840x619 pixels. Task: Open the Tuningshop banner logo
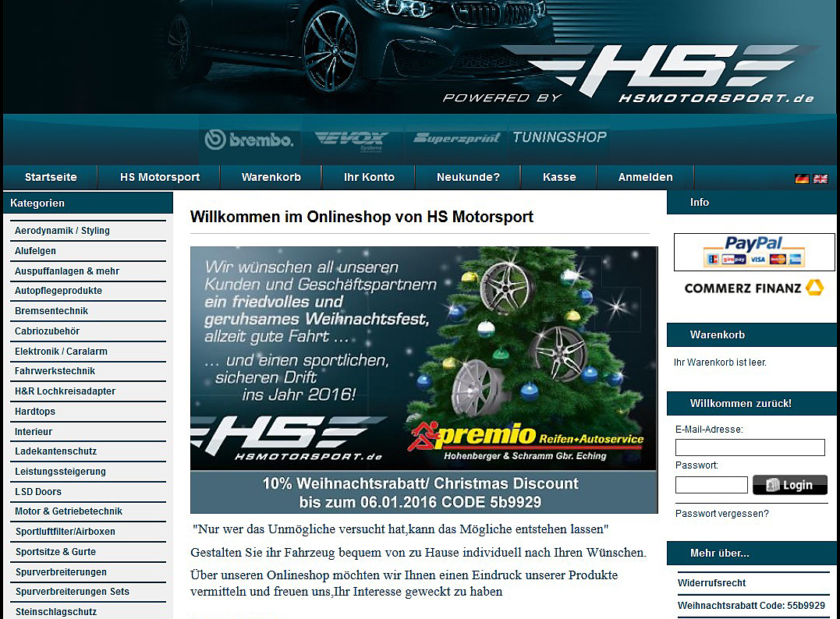(x=559, y=137)
